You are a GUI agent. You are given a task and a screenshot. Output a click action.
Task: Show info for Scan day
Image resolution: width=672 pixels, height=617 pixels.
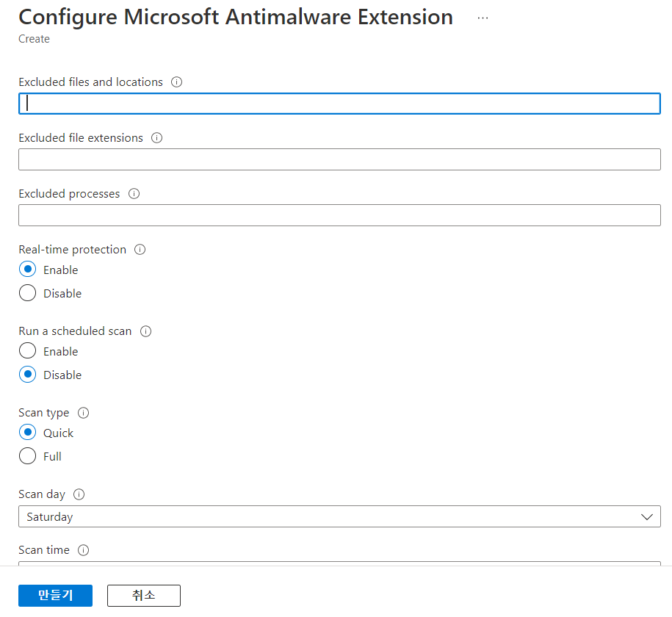[79, 494]
